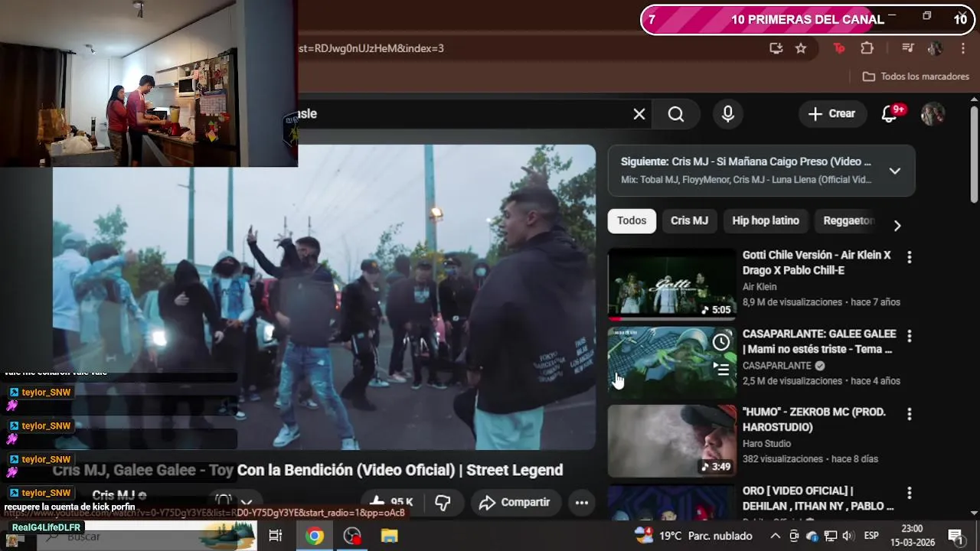
Task: Open Google Chrome from the taskbar
Action: pyautogui.click(x=314, y=536)
